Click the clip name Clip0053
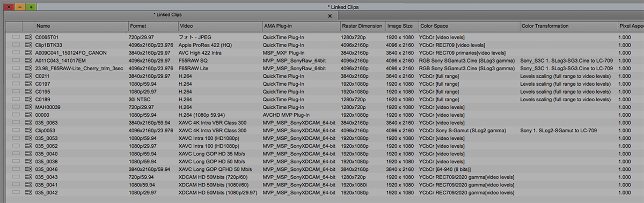The image size is (644, 203). pyautogui.click(x=46, y=130)
